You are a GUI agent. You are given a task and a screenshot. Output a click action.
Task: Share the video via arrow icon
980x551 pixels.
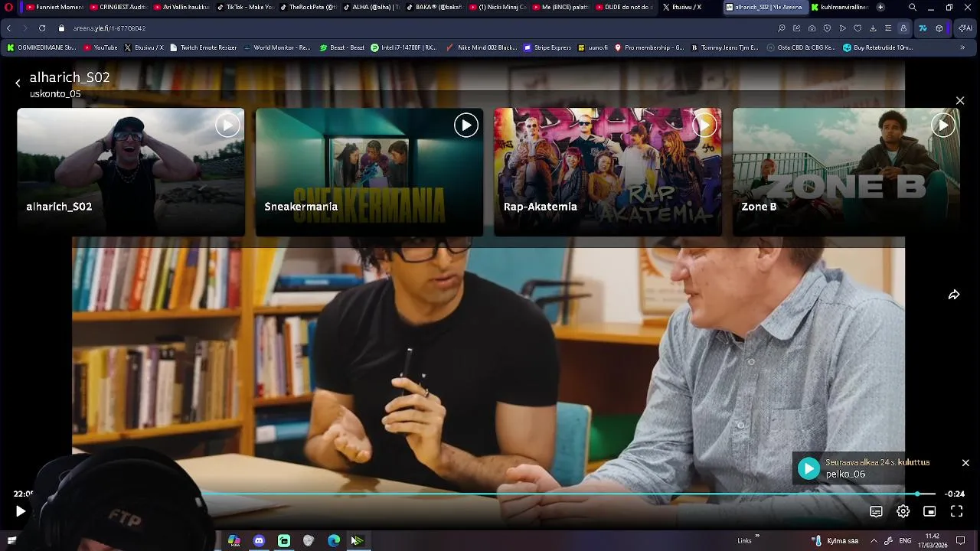point(954,295)
